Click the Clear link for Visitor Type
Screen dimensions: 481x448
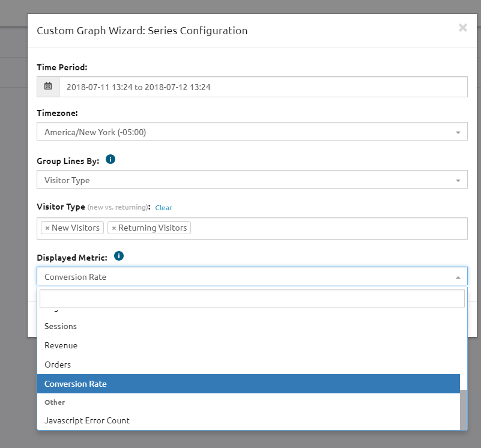[x=163, y=208]
